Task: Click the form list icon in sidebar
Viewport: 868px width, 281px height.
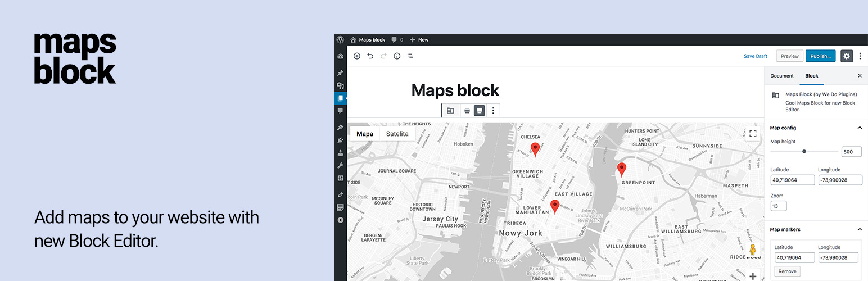Action: pos(340,207)
